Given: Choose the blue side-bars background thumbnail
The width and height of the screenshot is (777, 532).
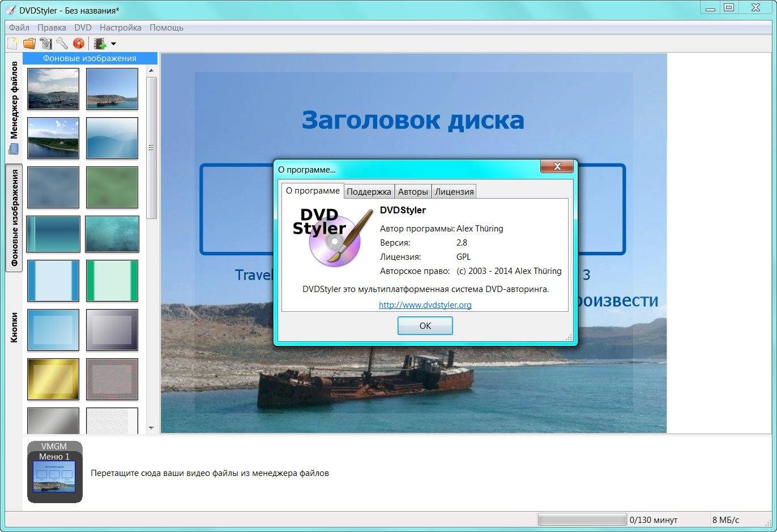Looking at the screenshot, I should (x=53, y=281).
